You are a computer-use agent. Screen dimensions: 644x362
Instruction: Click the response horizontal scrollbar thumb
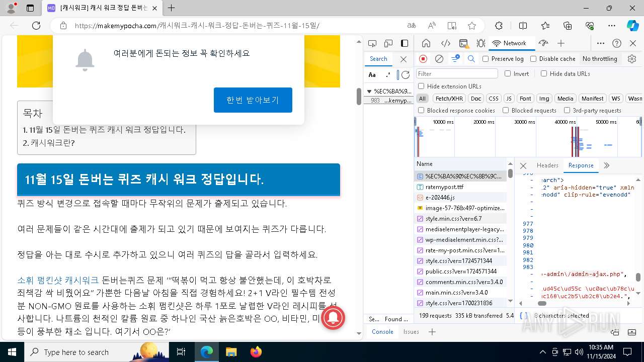[x=542, y=303]
